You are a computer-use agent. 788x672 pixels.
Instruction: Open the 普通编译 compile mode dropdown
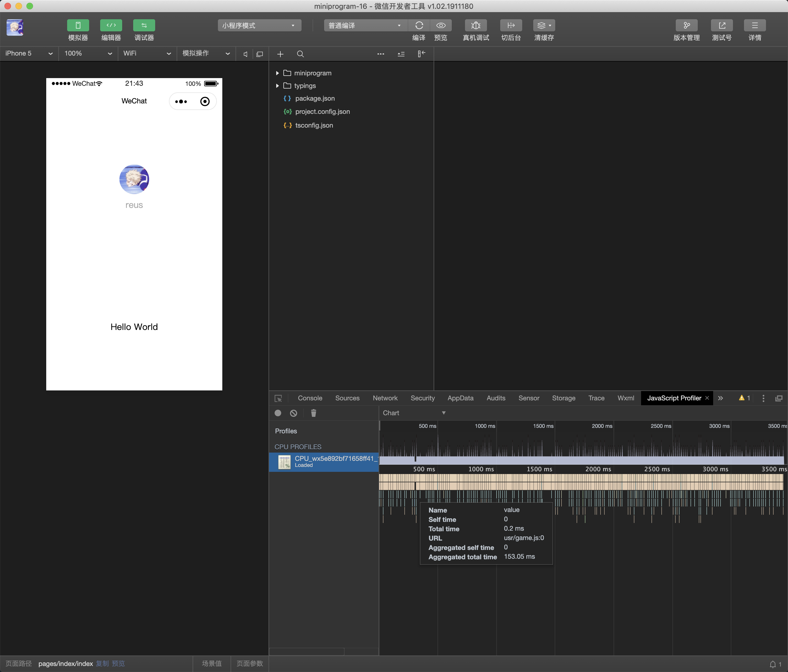[x=365, y=26]
